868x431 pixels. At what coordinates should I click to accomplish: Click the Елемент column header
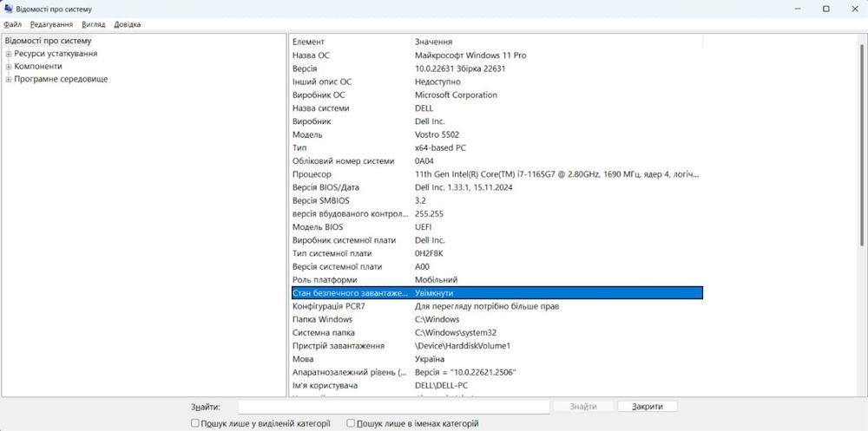pyautogui.click(x=351, y=42)
